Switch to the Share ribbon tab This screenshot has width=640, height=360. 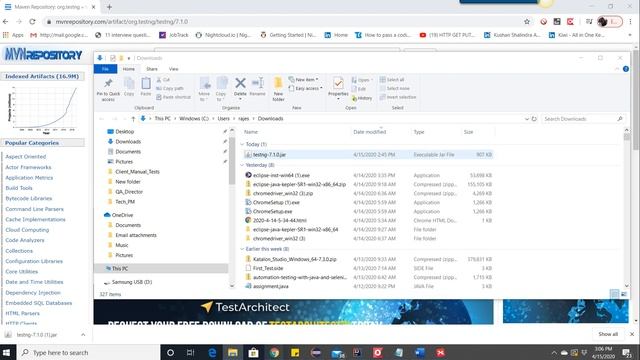(x=152, y=69)
